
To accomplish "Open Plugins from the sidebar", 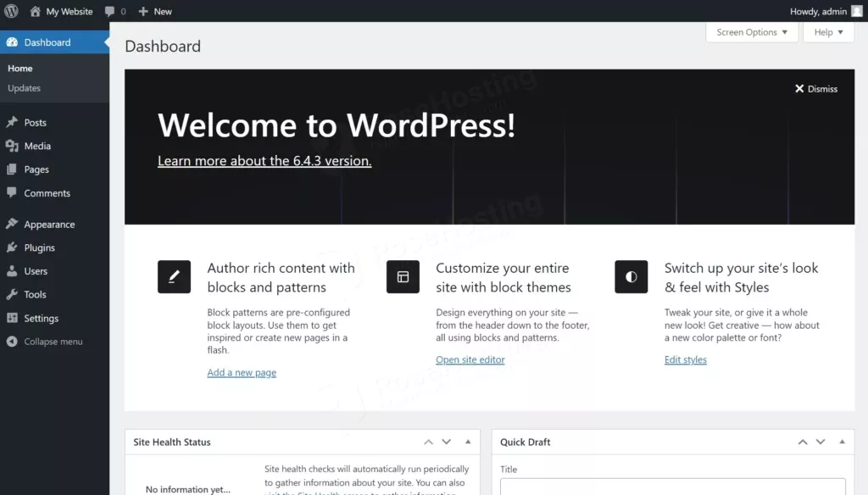I will point(39,247).
